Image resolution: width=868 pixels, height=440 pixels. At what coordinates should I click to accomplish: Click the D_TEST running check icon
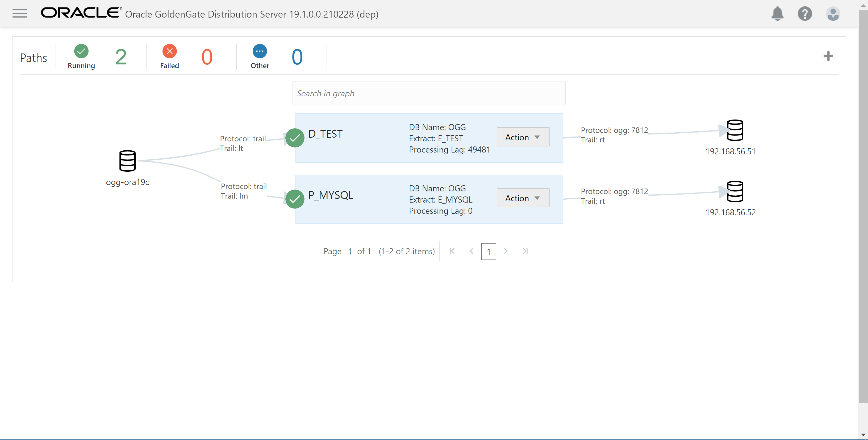295,138
